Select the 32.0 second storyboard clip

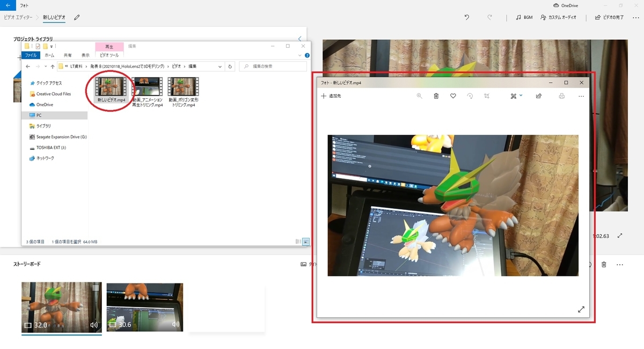(62, 307)
